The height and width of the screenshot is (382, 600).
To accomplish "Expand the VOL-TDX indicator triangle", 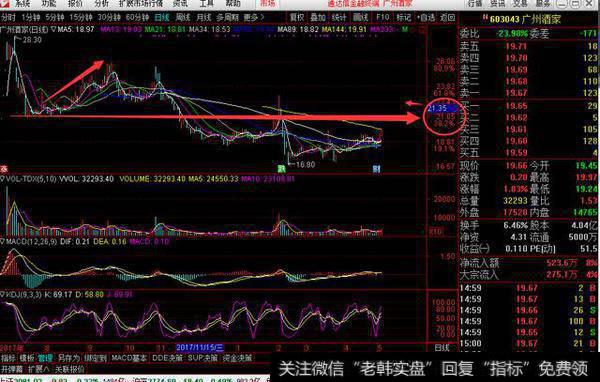I will (x=2, y=179).
